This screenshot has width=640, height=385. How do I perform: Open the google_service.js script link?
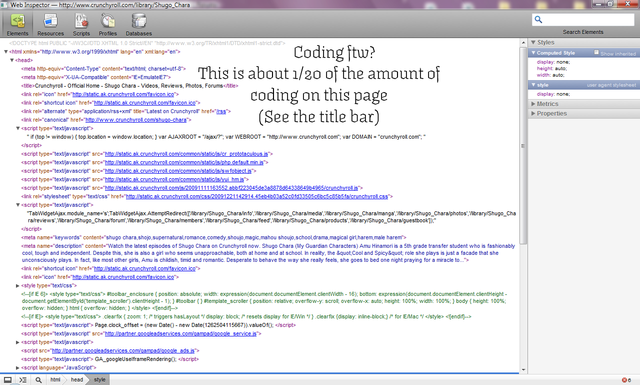[x=180, y=334]
